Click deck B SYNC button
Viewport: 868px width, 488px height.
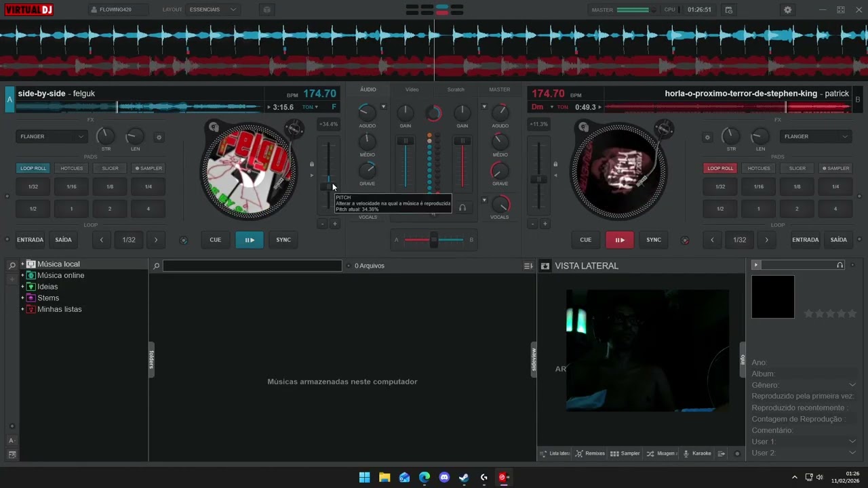click(654, 239)
